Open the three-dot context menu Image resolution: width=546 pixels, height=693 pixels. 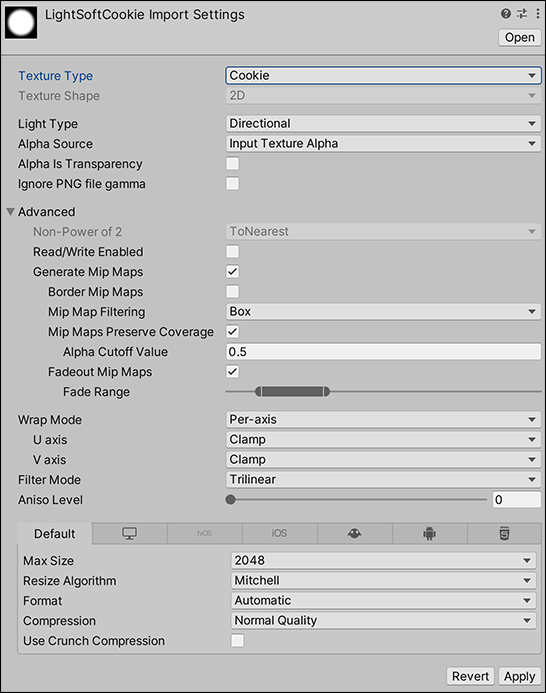tap(538, 14)
